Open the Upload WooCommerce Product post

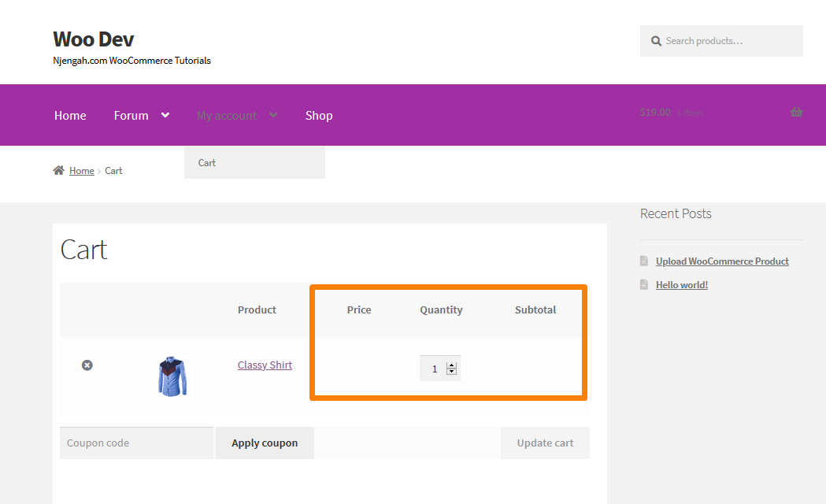coord(722,261)
